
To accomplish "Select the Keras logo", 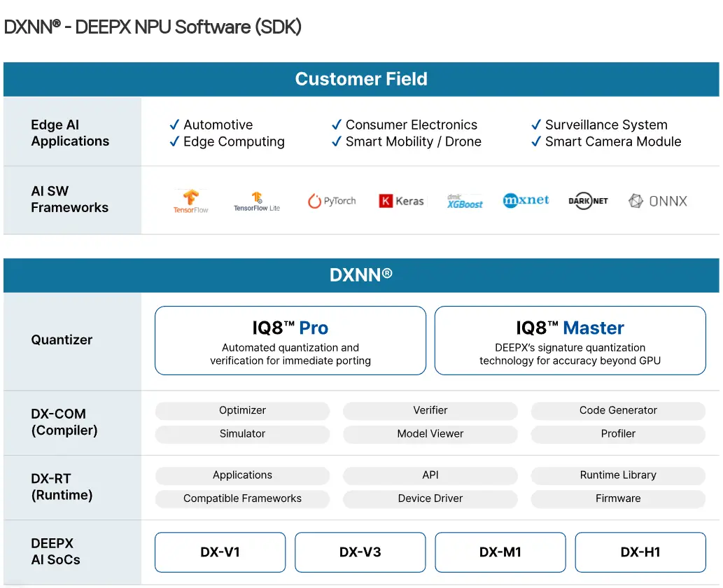I will [400, 201].
